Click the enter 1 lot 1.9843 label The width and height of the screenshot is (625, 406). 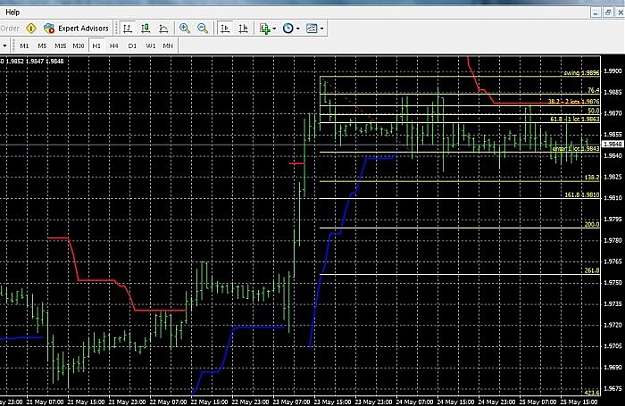(576, 149)
